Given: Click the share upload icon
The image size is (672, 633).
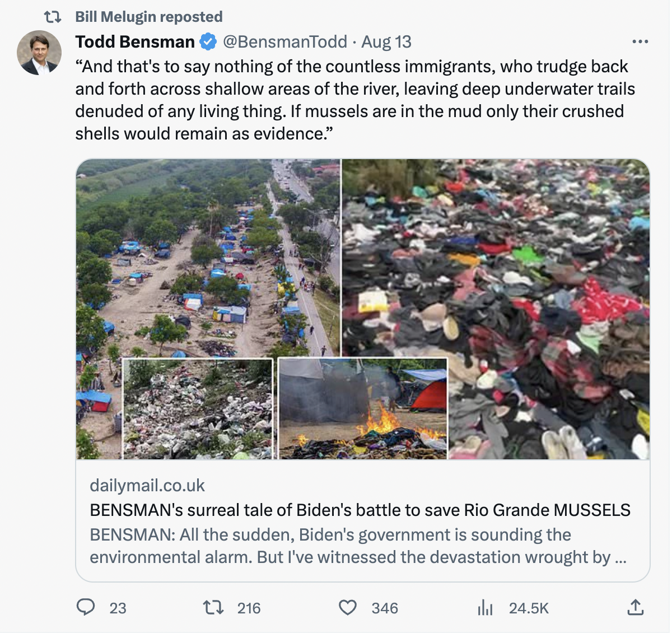Looking at the screenshot, I should pyautogui.click(x=635, y=608).
